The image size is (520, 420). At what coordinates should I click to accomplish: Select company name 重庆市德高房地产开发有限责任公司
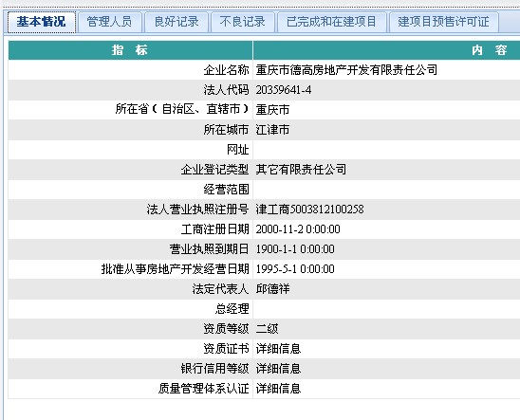point(346,70)
